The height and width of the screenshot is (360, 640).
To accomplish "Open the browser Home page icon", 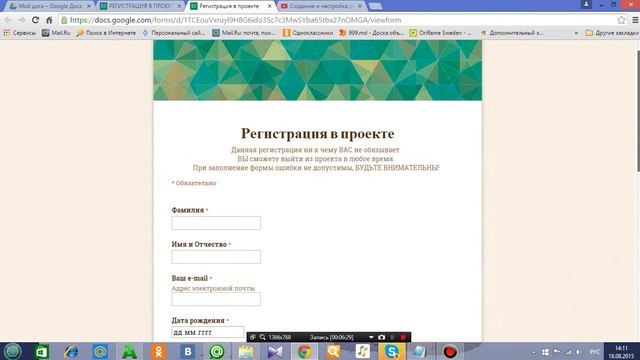I will (x=49, y=20).
